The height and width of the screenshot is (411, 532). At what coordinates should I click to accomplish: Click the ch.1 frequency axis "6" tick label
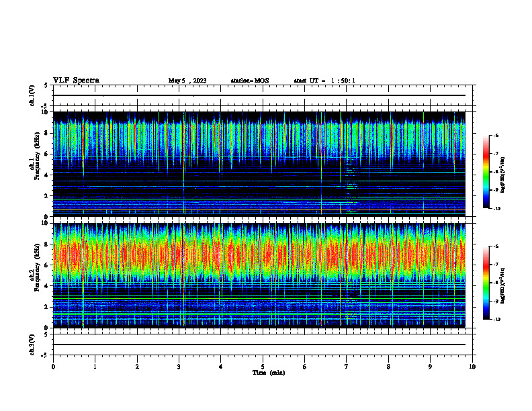click(x=47, y=154)
